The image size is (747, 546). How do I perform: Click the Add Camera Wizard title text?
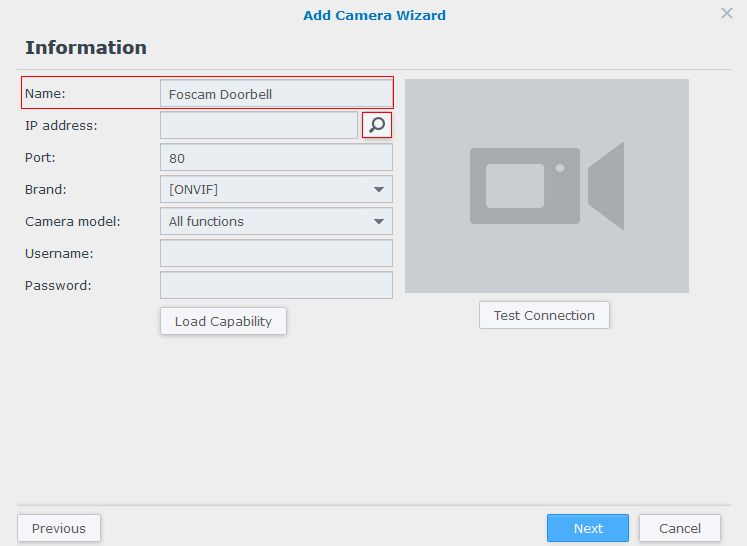click(374, 15)
